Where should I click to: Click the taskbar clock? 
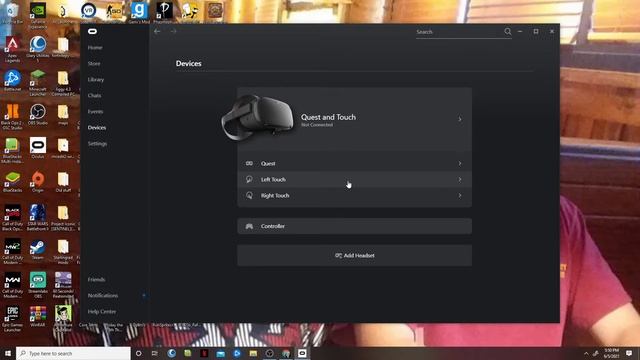tap(611, 353)
